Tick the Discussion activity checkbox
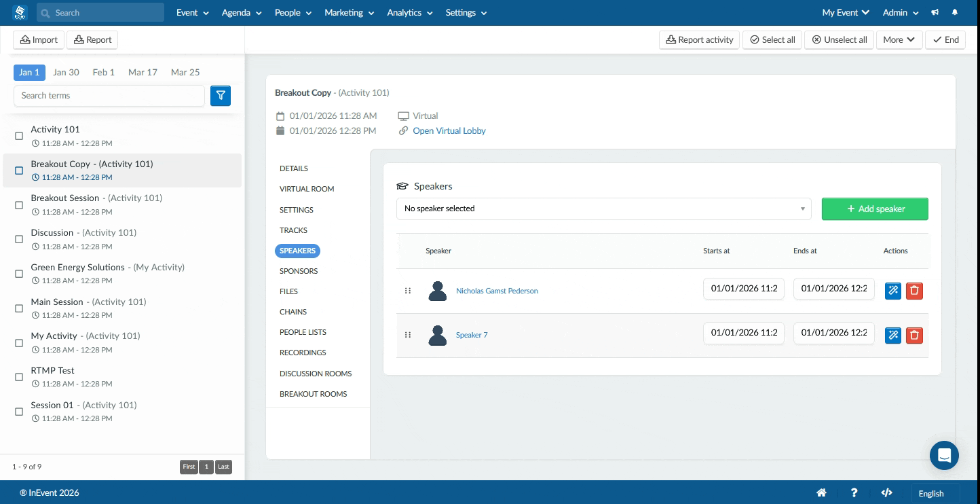 pos(19,239)
